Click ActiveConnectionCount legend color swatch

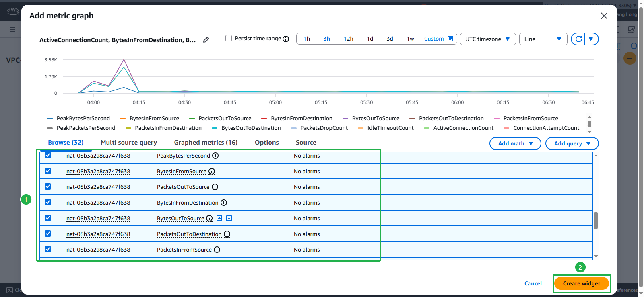(427, 128)
